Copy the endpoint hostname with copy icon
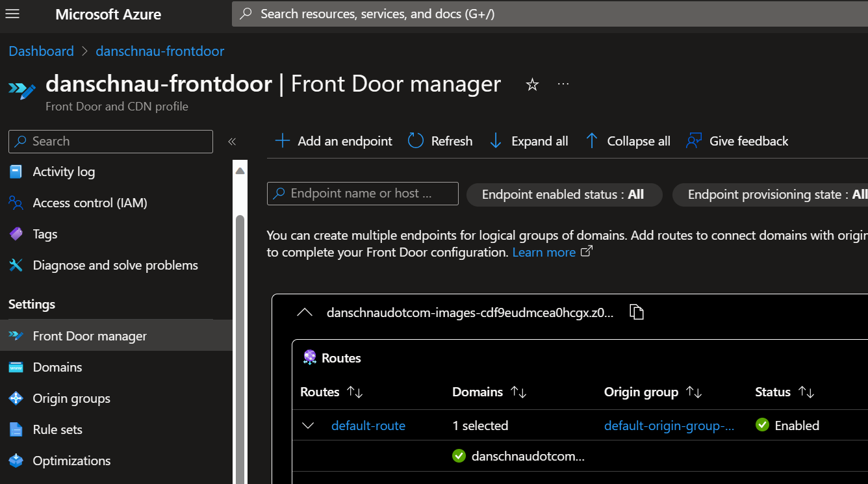Screen dimensions: 868x484 [x=637, y=312]
